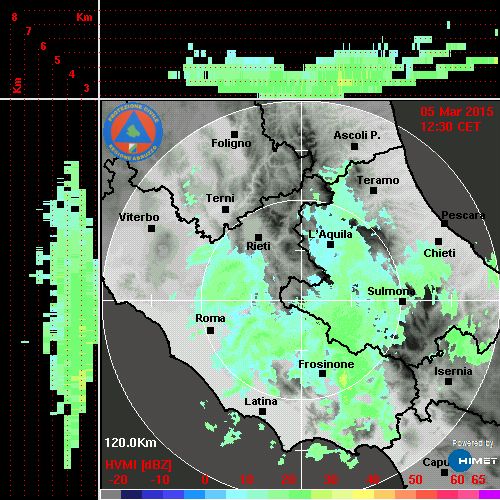This screenshot has width=500, height=500.
Task: Click the date text '05 Mar 2015'
Action: tap(457, 112)
